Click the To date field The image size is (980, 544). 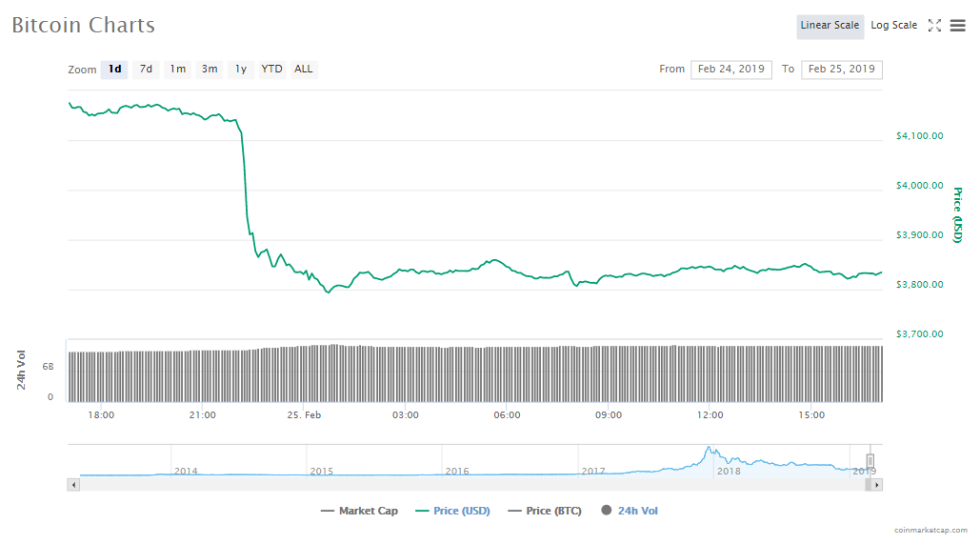coord(841,69)
